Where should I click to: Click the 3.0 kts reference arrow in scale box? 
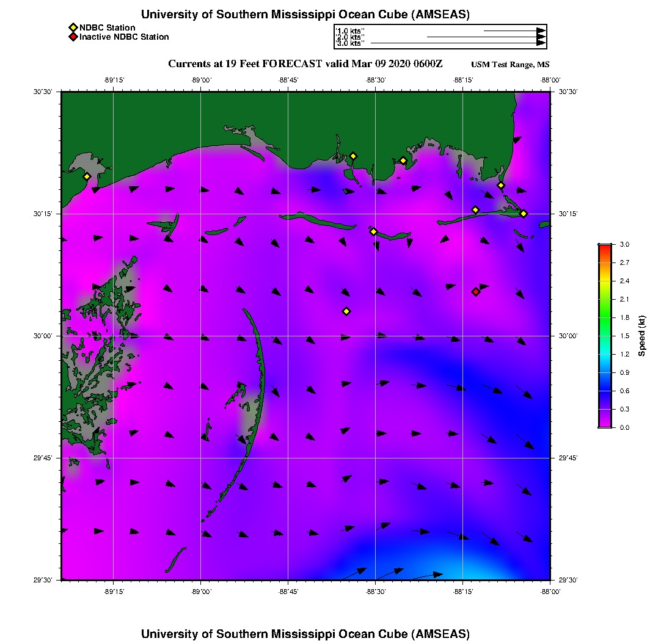pos(457,43)
